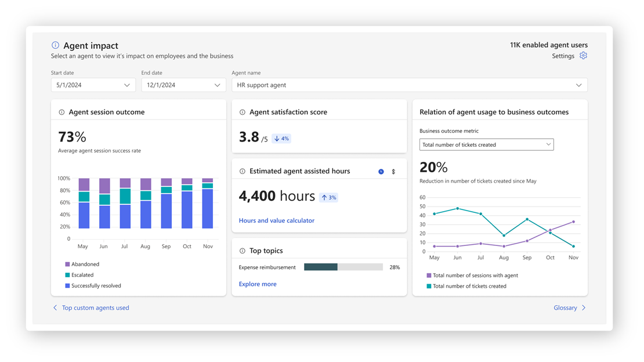Open the Business outcome metric dropdown
644x362 pixels.
pyautogui.click(x=486, y=144)
